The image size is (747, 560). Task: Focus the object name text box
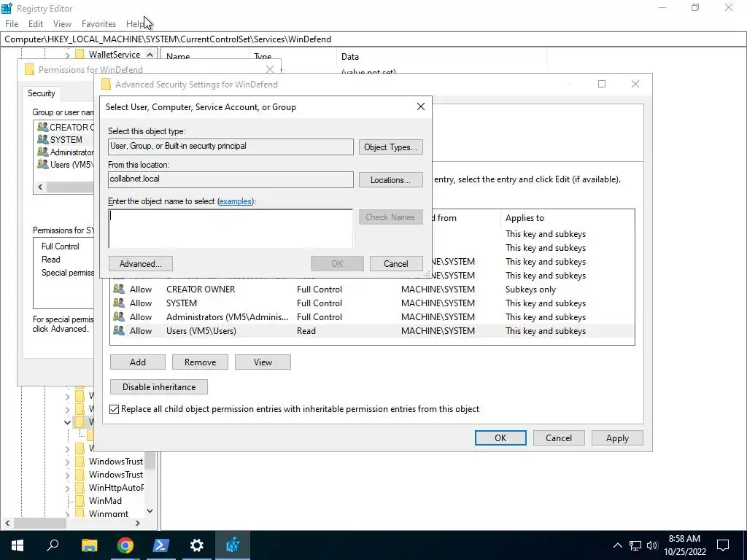tap(231, 228)
